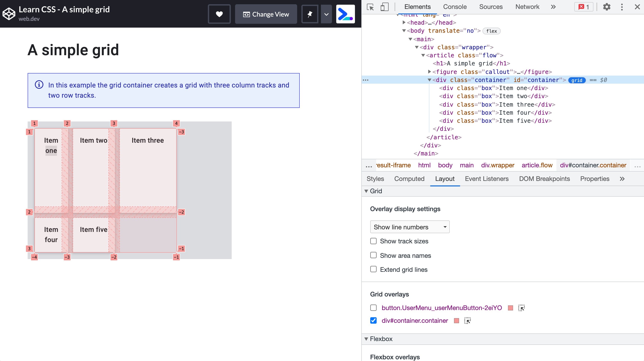The image size is (644, 361).
Task: Toggle the Show track sizes checkbox
Action: pos(374,241)
